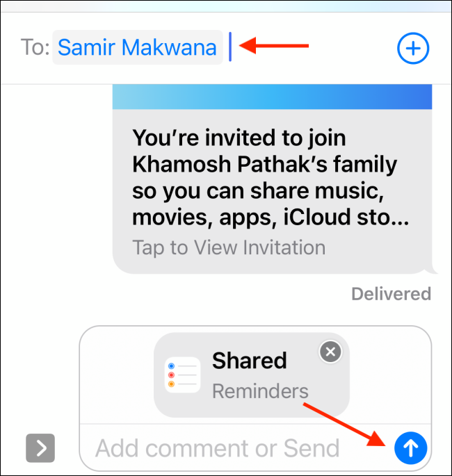Tap the 'Khamosh Pathak's family' line in the invitation
Image resolution: width=452 pixels, height=476 pixels.
pos(264,165)
